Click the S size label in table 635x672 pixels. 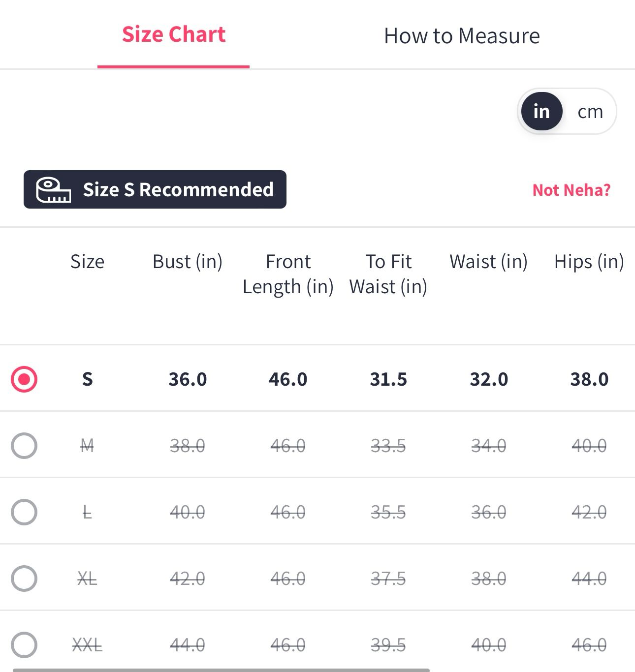87,379
